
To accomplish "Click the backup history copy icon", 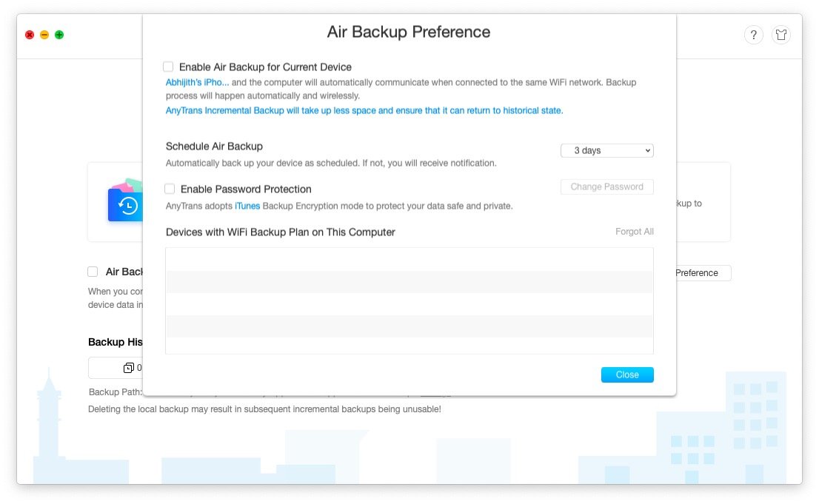I will click(129, 368).
